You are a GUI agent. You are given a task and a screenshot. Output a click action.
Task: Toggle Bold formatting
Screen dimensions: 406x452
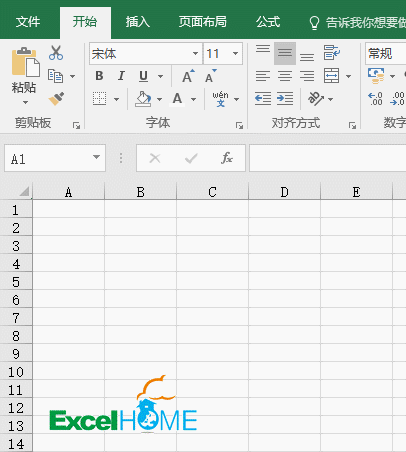pyautogui.click(x=99, y=76)
